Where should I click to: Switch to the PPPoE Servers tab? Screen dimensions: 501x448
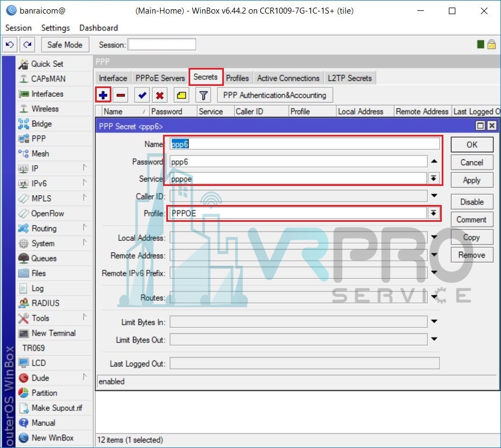click(x=160, y=78)
